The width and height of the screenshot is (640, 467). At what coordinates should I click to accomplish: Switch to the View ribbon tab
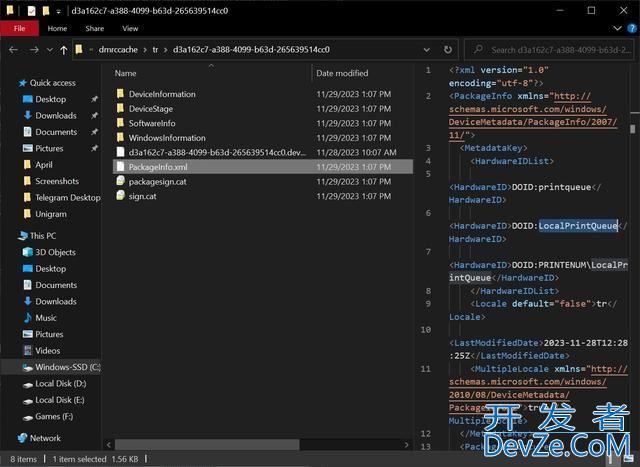tap(130, 29)
